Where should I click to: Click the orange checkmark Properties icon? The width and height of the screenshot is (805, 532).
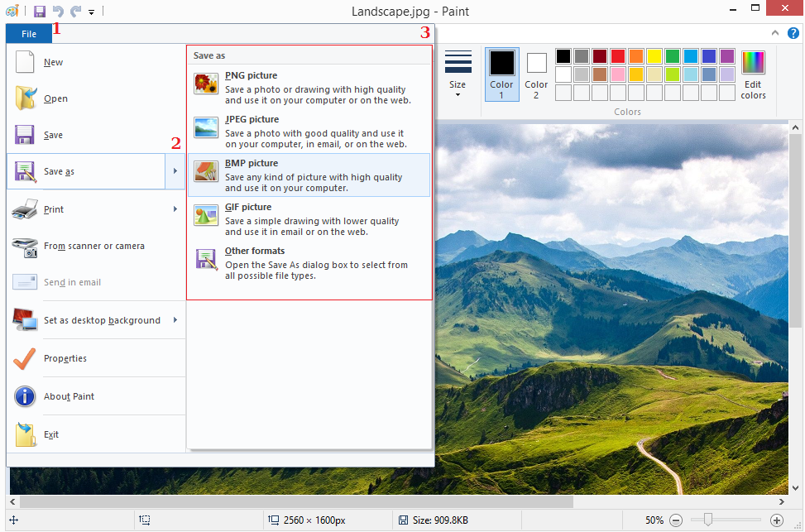tap(24, 358)
